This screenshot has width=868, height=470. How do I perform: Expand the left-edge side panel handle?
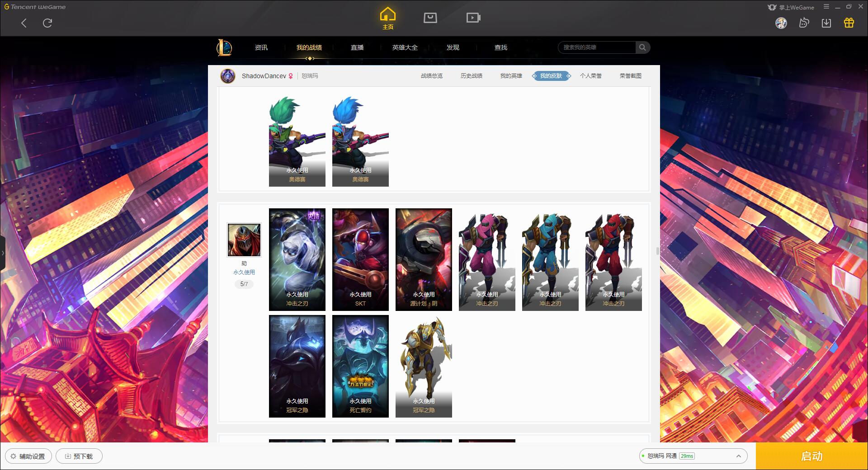point(2,253)
